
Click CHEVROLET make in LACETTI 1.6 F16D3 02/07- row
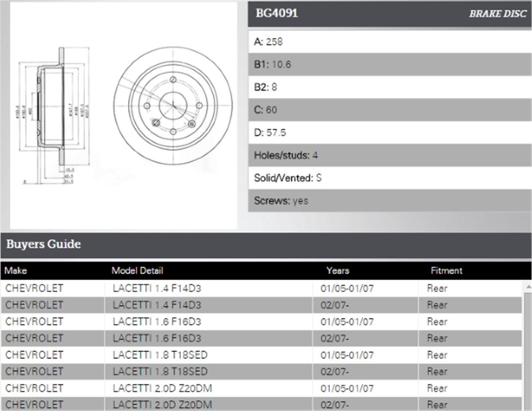point(35,338)
